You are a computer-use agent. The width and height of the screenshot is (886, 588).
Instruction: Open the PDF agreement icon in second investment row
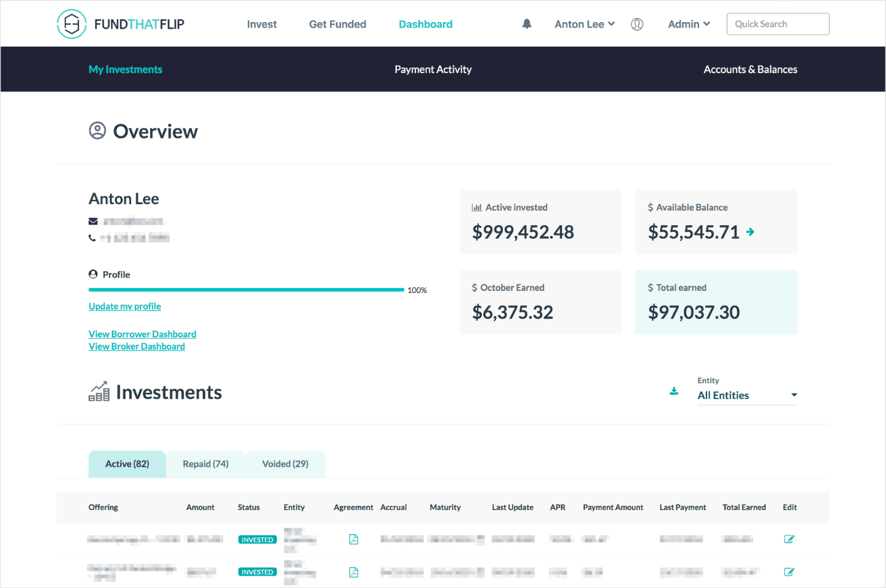[x=353, y=572]
